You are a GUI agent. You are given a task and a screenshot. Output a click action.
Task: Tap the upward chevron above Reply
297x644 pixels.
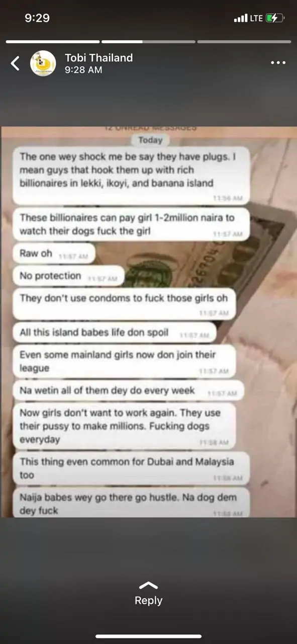pyautogui.click(x=148, y=586)
